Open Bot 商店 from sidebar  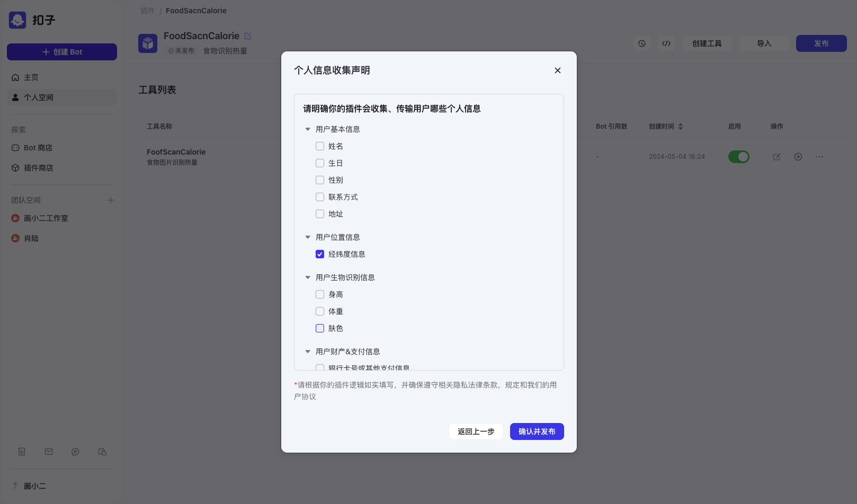(38, 148)
